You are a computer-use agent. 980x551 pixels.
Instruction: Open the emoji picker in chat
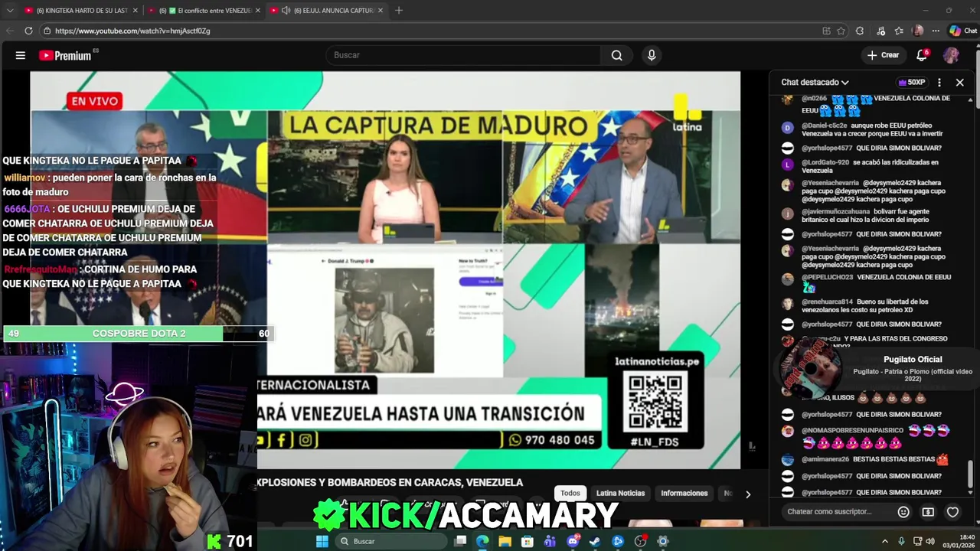pyautogui.click(x=903, y=511)
